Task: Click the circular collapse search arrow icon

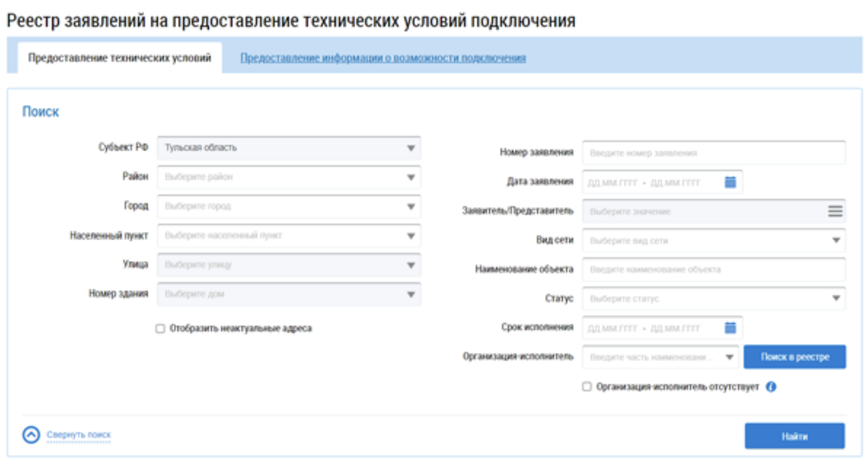Action: (x=31, y=435)
